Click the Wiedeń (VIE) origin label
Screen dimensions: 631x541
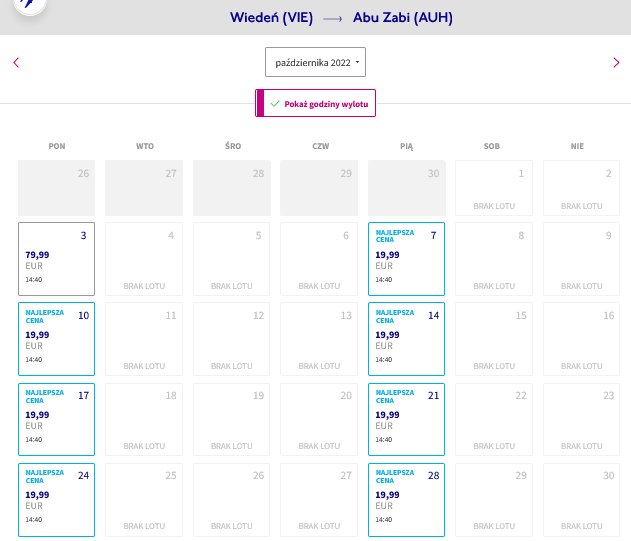[271, 18]
